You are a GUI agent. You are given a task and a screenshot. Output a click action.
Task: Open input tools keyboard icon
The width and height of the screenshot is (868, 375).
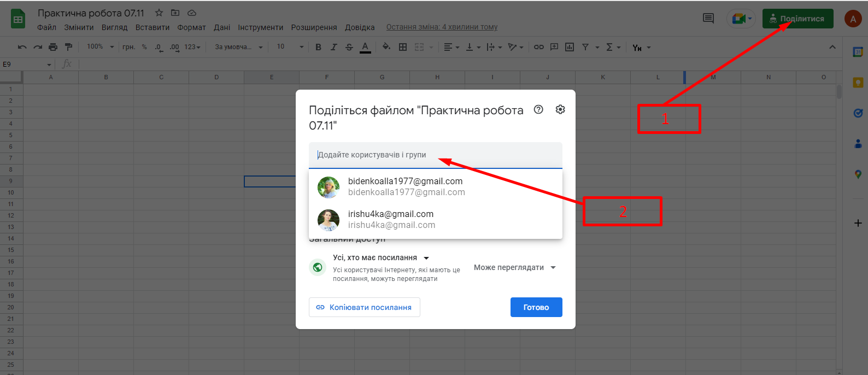(637, 48)
